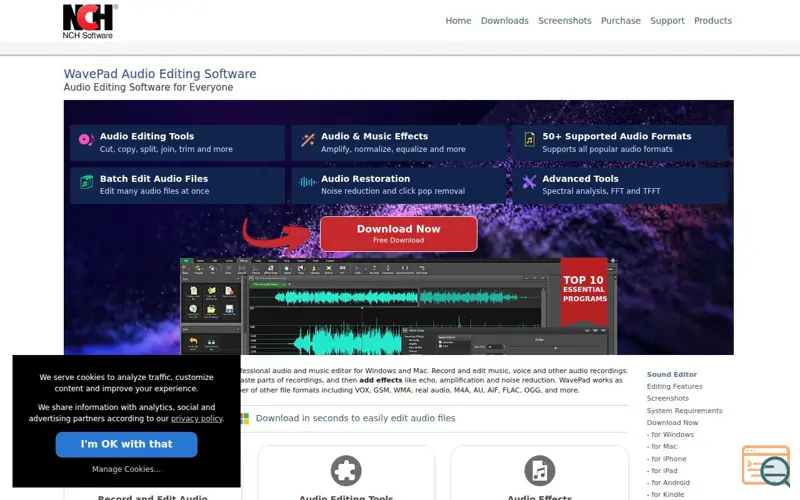The height and width of the screenshot is (500, 800).
Task: Open the Audio Editing Tools banner tile
Action: point(177,142)
